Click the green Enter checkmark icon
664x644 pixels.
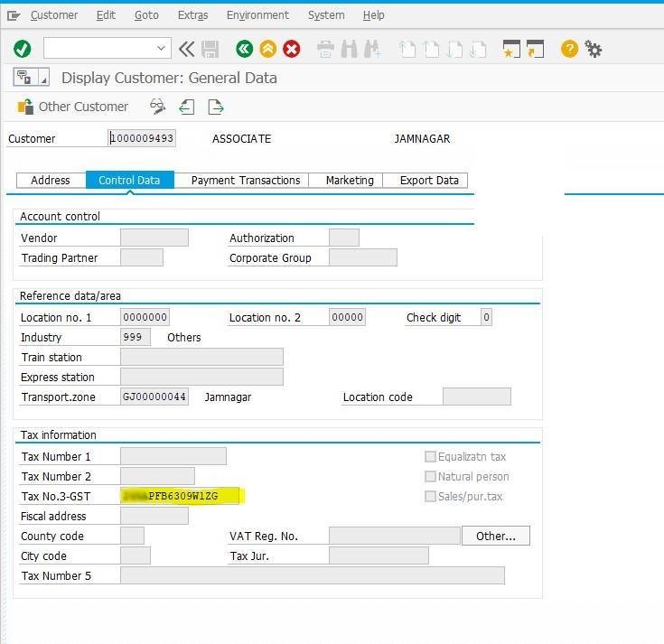[22, 49]
